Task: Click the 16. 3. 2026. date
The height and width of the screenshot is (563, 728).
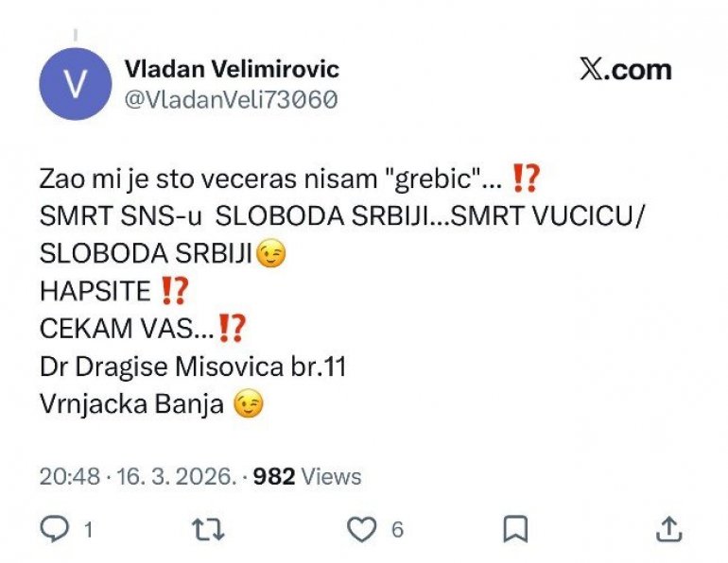Action: pyautogui.click(x=176, y=476)
